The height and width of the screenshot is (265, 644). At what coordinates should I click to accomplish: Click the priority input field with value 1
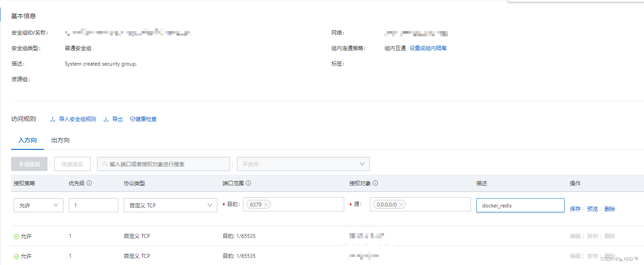pos(93,205)
